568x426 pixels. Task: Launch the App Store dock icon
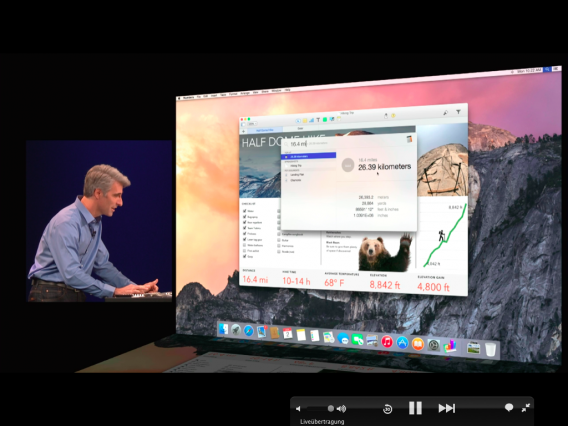(402, 343)
